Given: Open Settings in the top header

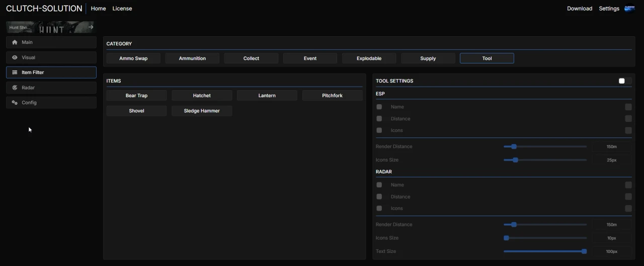Looking at the screenshot, I should pos(609,9).
